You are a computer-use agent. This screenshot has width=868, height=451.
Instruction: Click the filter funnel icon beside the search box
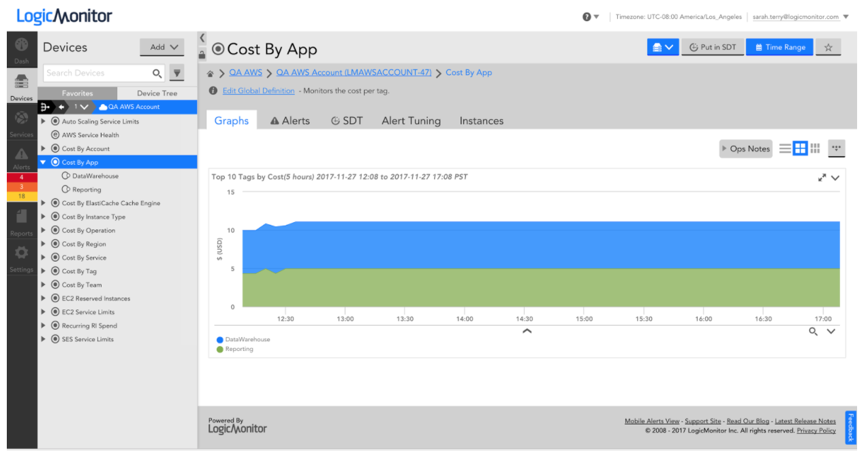tap(176, 73)
